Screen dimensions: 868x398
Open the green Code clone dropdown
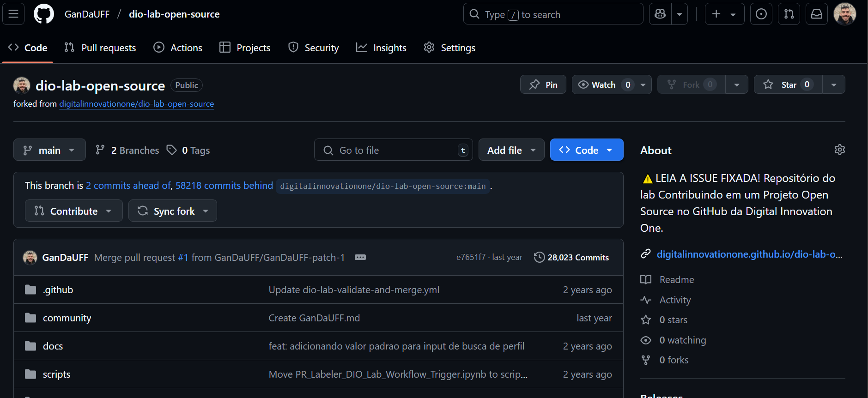tap(587, 150)
